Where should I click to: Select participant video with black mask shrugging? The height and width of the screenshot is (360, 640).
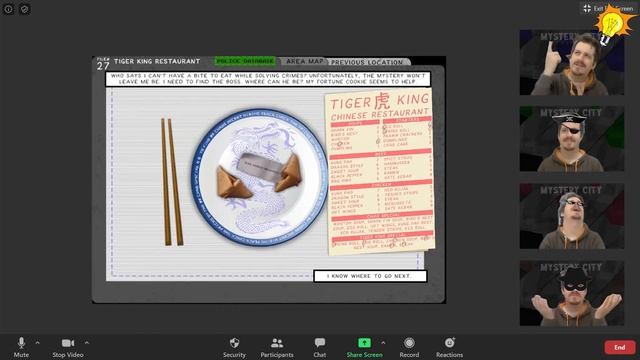[571, 293]
